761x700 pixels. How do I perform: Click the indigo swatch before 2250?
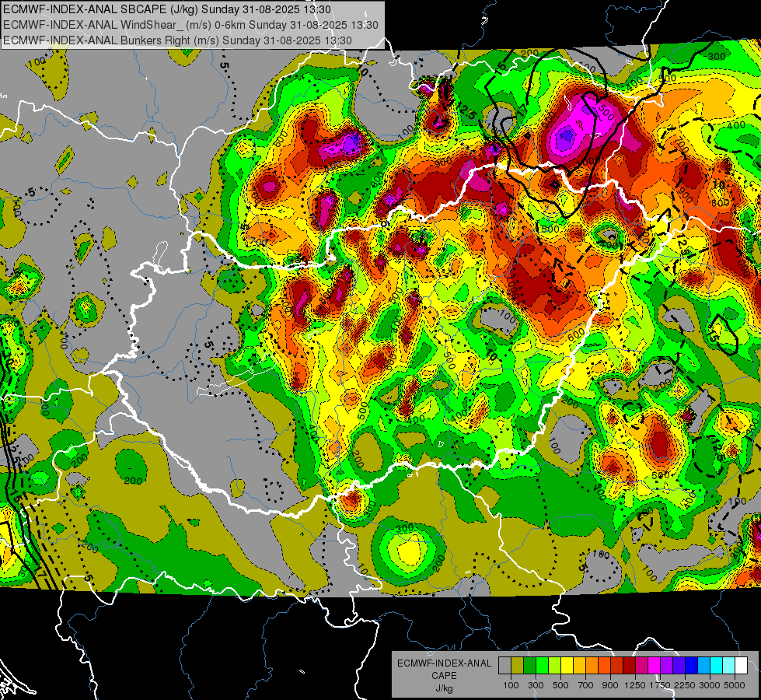pos(679,666)
